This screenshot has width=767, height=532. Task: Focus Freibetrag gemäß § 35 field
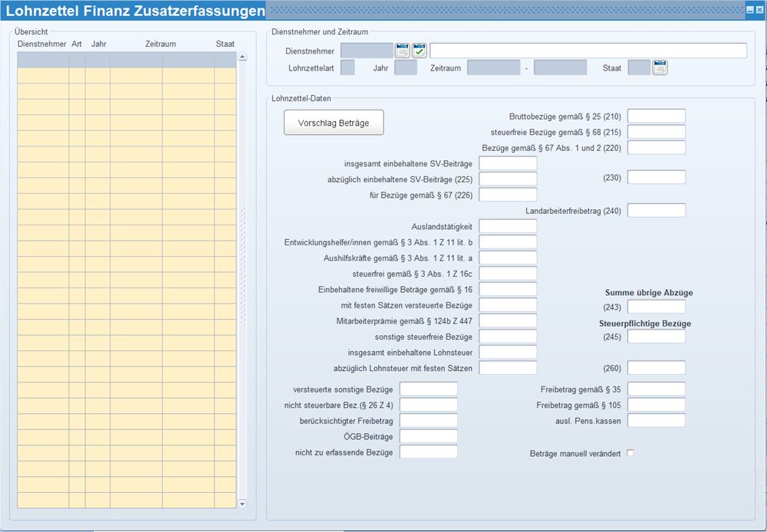(x=657, y=389)
